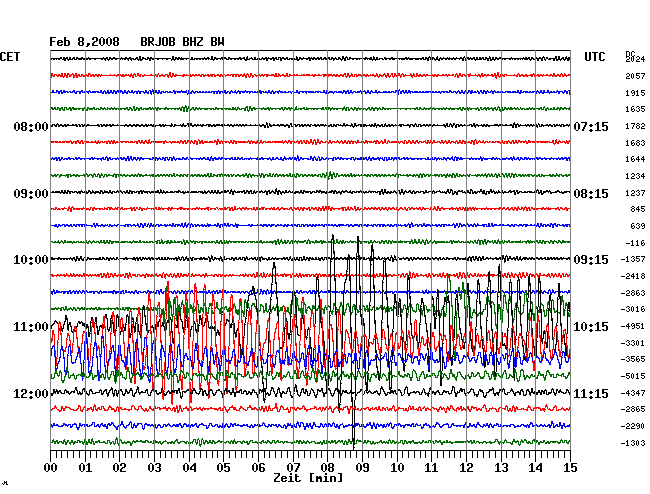Image resolution: width=650 pixels, height=494 pixels.
Task: Click the DC offset value '639'
Action: [638, 226]
